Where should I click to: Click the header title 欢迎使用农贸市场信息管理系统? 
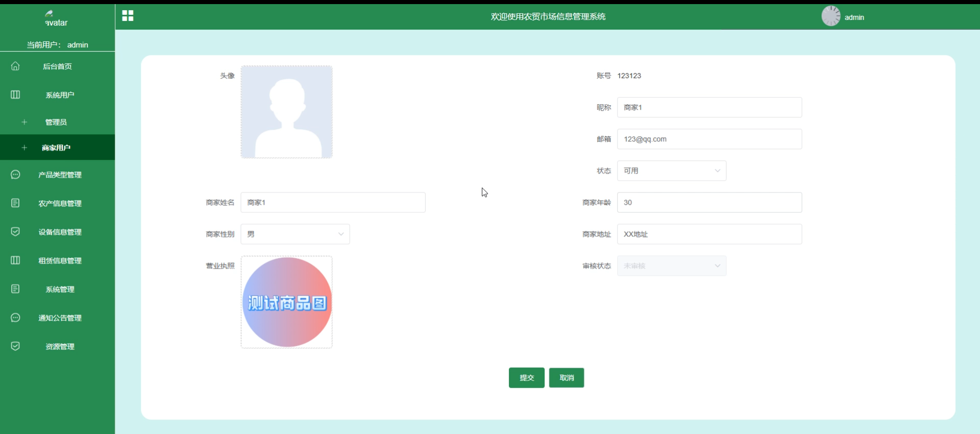[x=548, y=16]
